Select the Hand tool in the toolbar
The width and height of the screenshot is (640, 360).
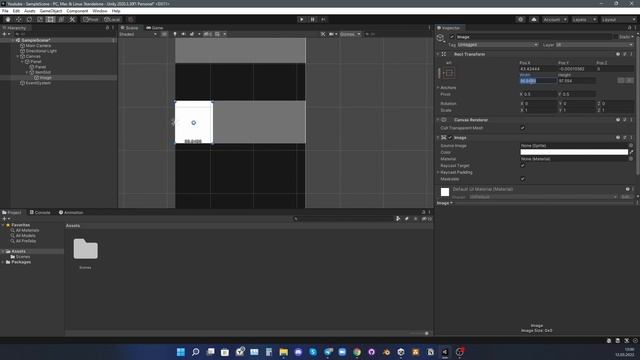pyautogui.click(x=8, y=19)
